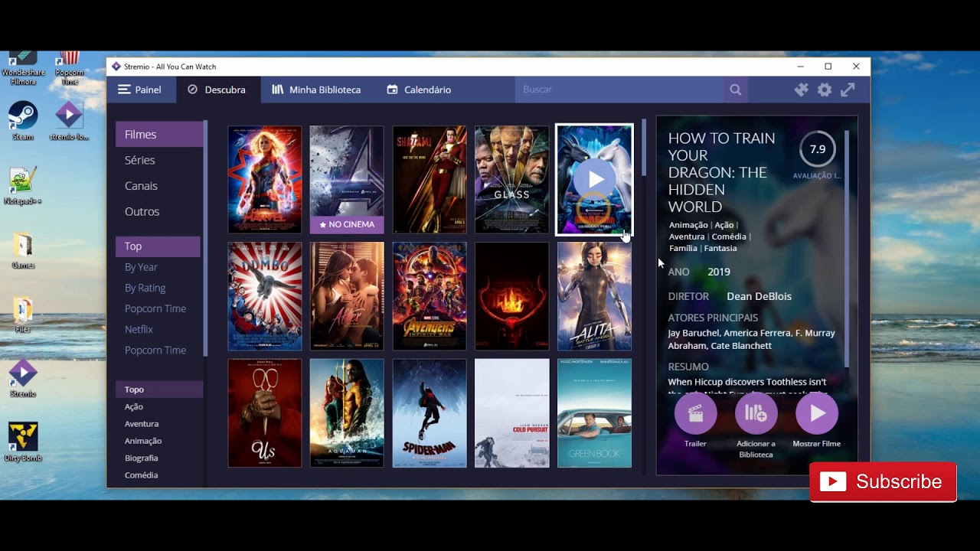Image resolution: width=980 pixels, height=551 pixels.
Task: Click the Animação genre tag in details
Action: [x=688, y=225]
